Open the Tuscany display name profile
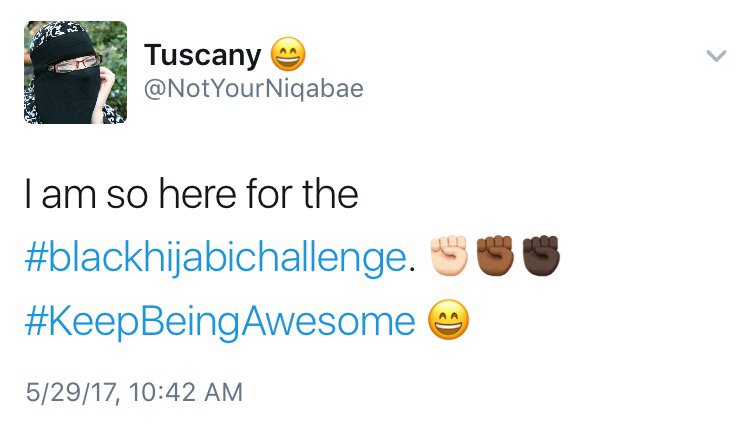Image resolution: width=740 pixels, height=428 pixels. tap(202, 55)
